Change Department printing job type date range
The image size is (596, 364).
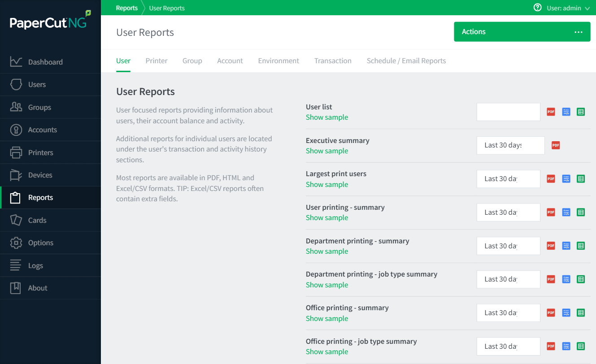pos(509,279)
